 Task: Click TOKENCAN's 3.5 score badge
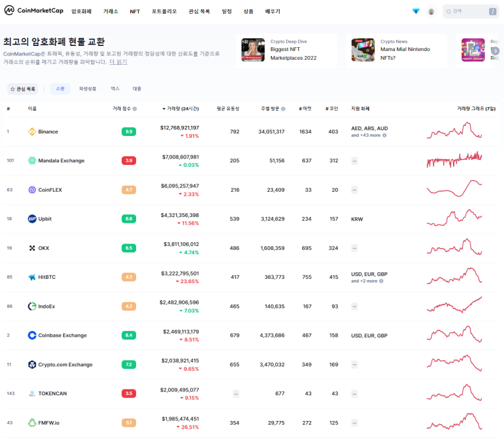(129, 393)
